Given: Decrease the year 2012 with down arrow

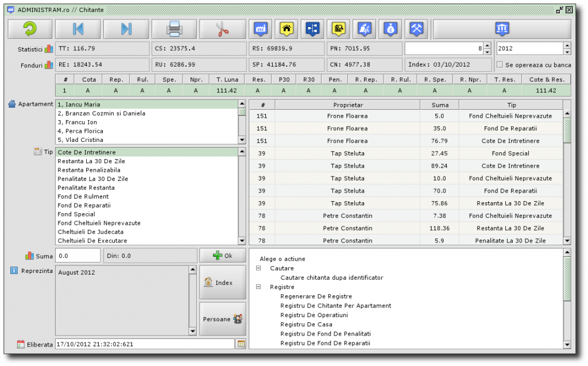Looking at the screenshot, I should point(567,52).
